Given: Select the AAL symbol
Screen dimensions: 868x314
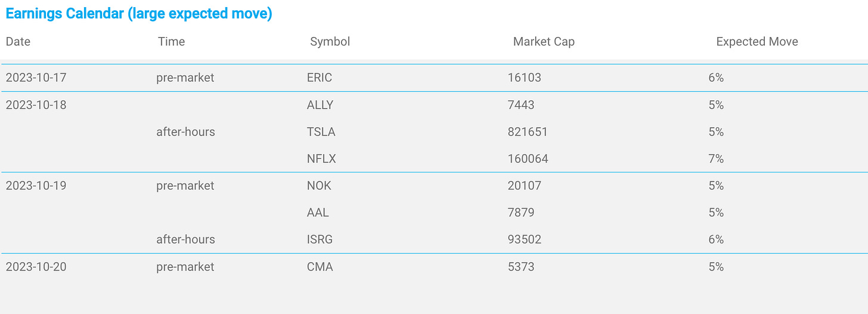Looking at the screenshot, I should (x=318, y=213).
